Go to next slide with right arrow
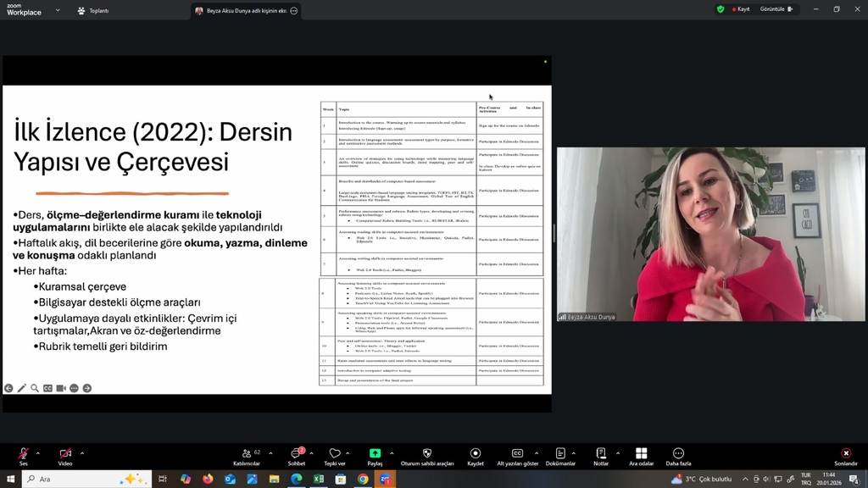 tap(86, 388)
